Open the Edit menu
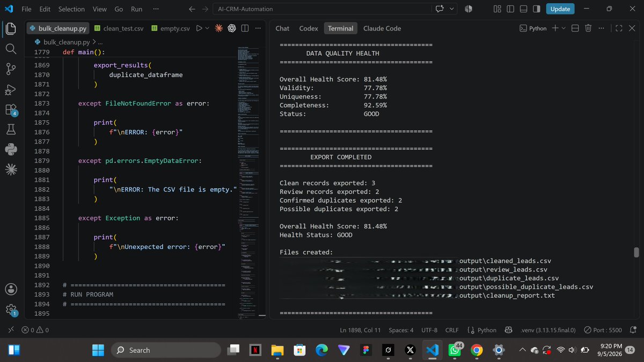Image resolution: width=644 pixels, height=362 pixels. [45, 9]
